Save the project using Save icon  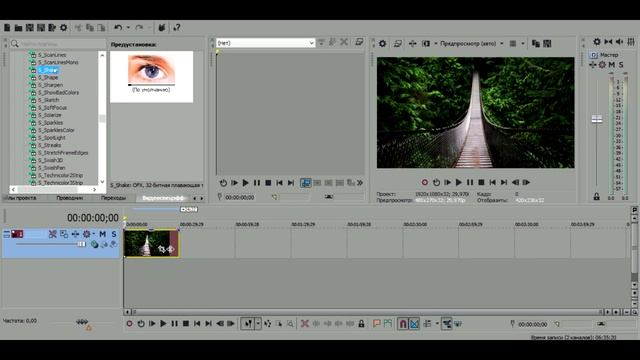[x=30, y=28]
